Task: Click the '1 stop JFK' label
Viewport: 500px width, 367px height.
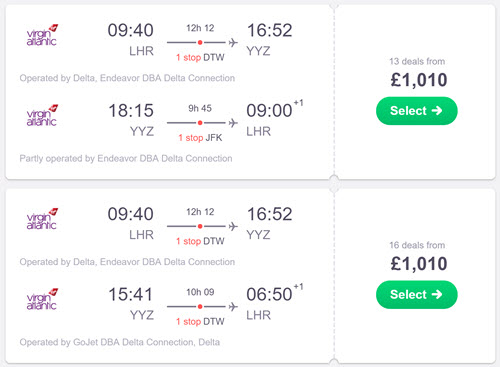Action: click(200, 138)
